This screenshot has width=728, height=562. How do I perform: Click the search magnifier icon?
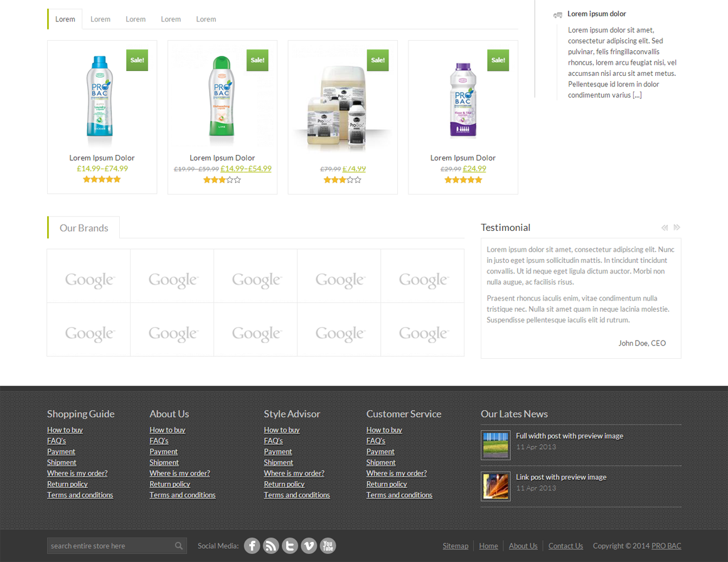click(x=179, y=546)
